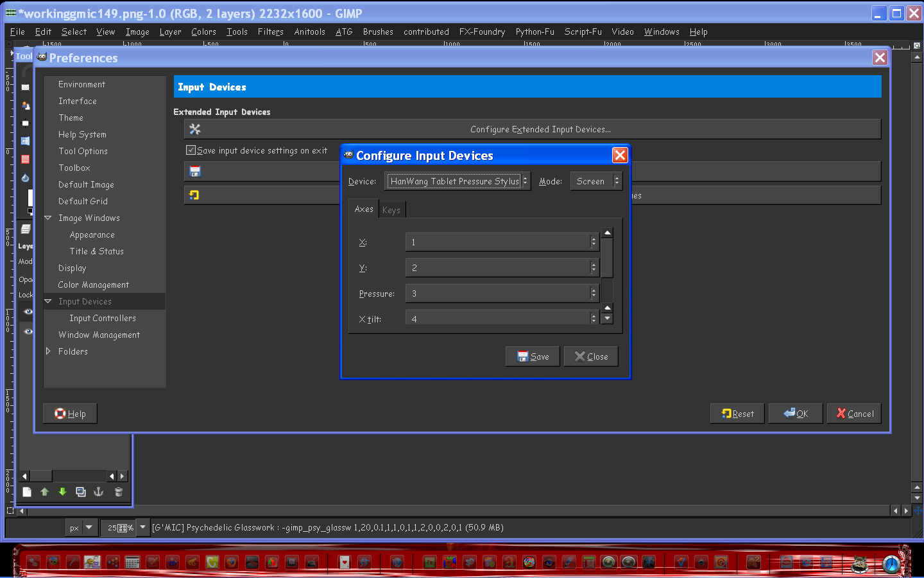This screenshot has height=578, width=924.
Task: Open the calculator from the taskbar
Action: click(133, 563)
